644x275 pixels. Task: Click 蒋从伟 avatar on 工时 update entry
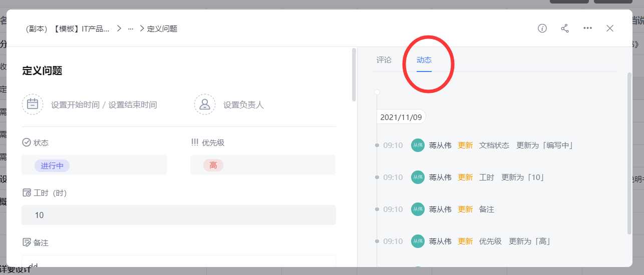418,177
